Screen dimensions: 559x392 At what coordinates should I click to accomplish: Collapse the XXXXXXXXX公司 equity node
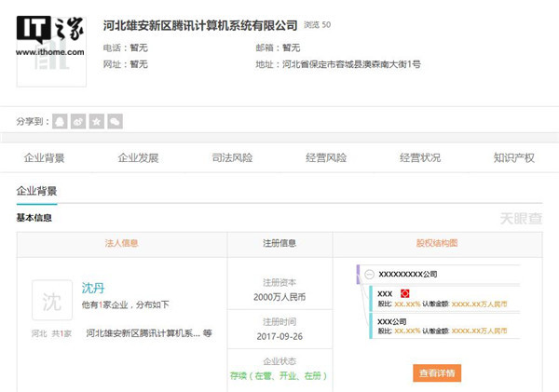point(370,274)
